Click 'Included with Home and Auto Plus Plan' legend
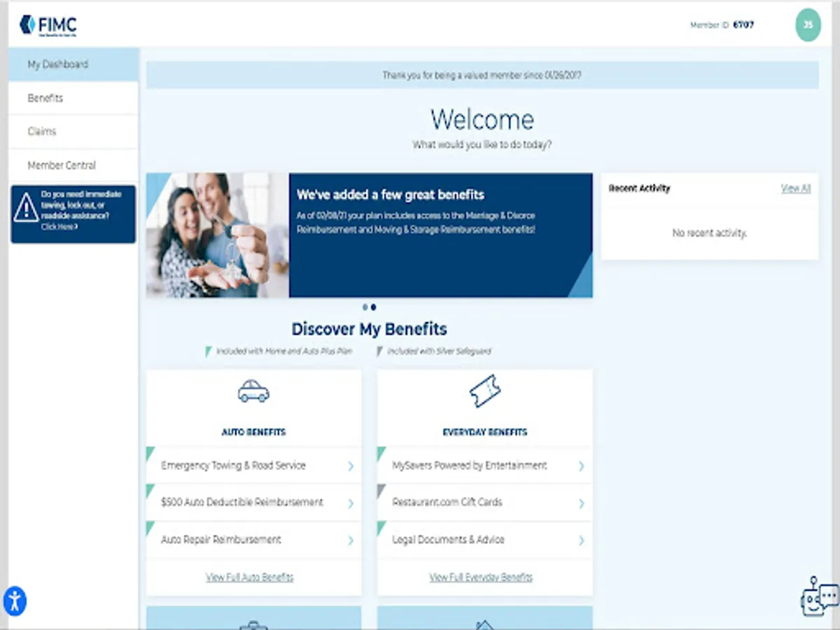The width and height of the screenshot is (840, 630). pyautogui.click(x=283, y=351)
